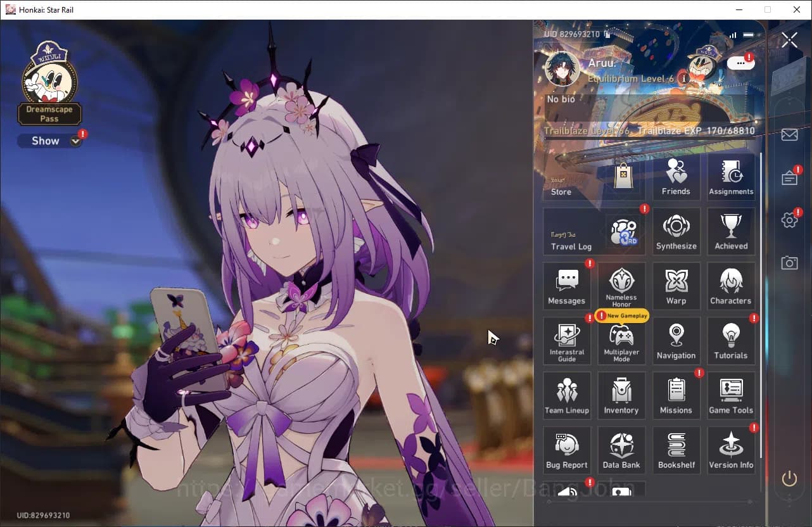Image resolution: width=812 pixels, height=527 pixels.
Task: Open the camera photo mode icon
Action: click(x=789, y=262)
